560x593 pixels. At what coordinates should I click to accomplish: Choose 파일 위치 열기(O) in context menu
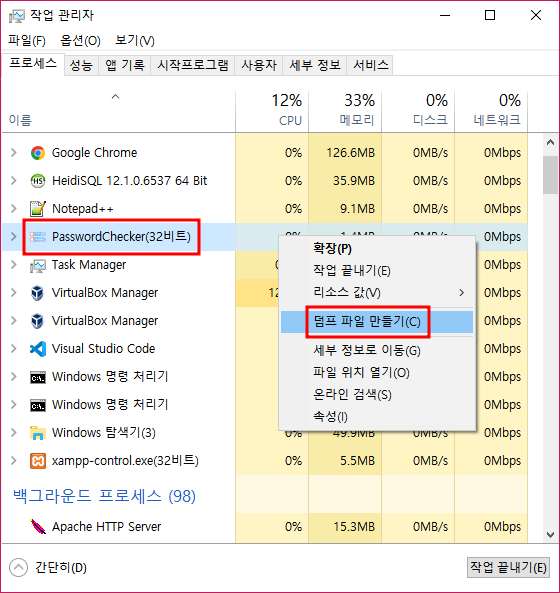coord(376,373)
